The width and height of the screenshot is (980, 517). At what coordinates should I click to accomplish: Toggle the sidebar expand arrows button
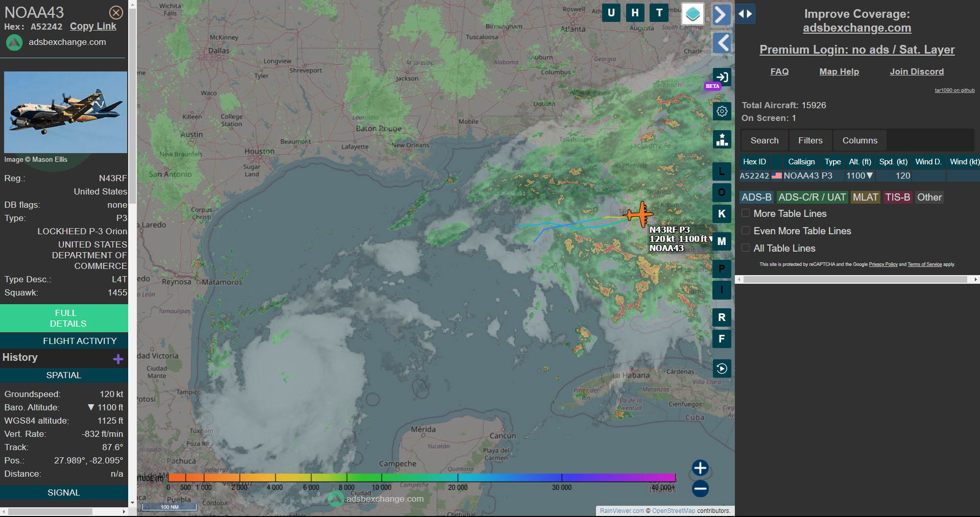[x=745, y=14]
